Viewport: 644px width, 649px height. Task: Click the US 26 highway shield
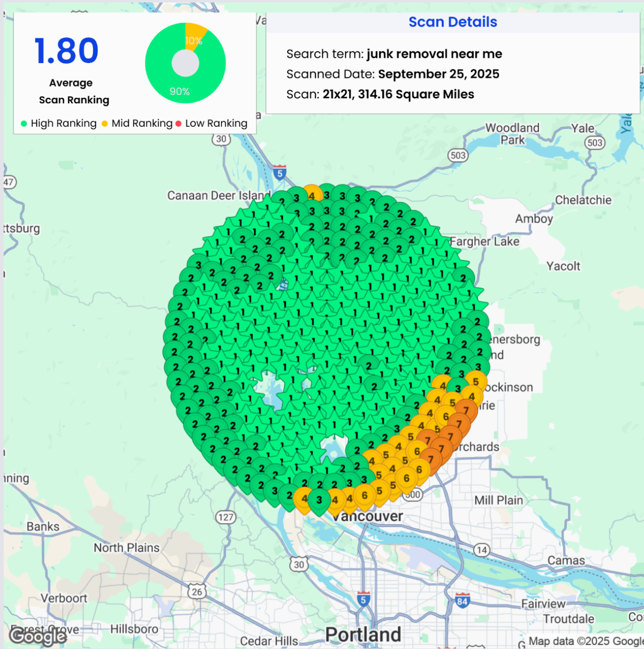coord(197,592)
